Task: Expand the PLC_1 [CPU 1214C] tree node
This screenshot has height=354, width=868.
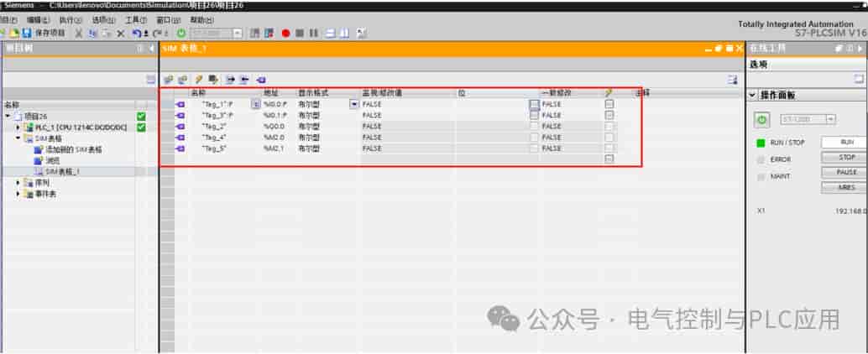Action: tap(18, 128)
